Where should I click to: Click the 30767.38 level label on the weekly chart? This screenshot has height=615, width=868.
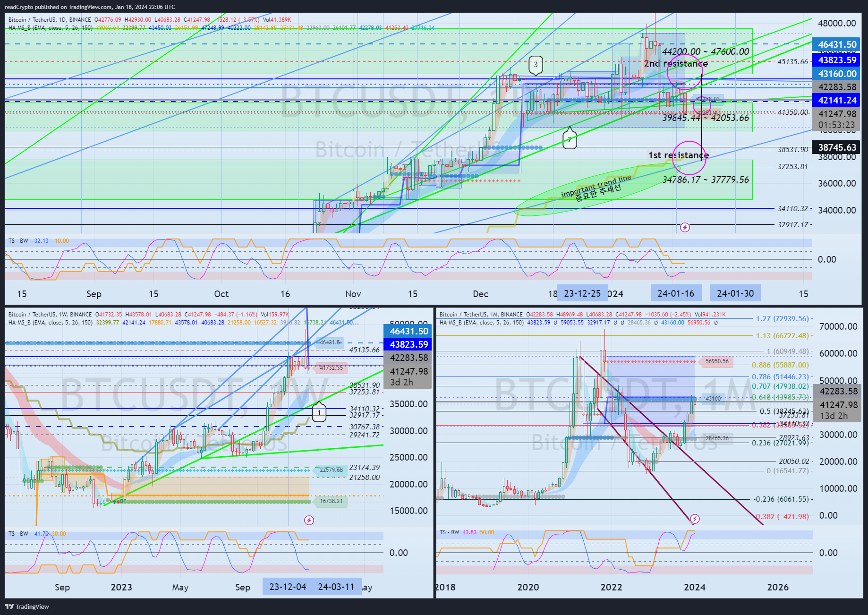pos(365,427)
